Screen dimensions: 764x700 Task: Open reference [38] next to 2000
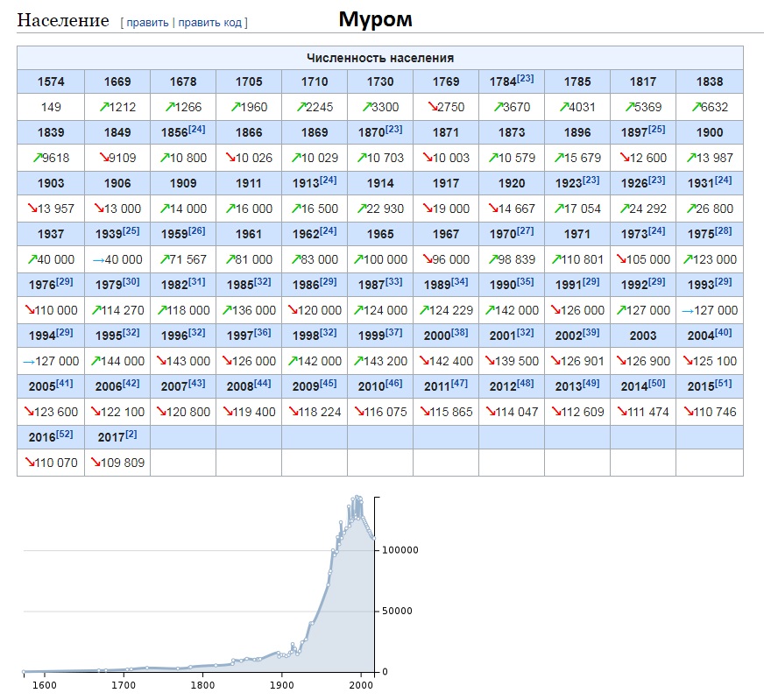[459, 333]
